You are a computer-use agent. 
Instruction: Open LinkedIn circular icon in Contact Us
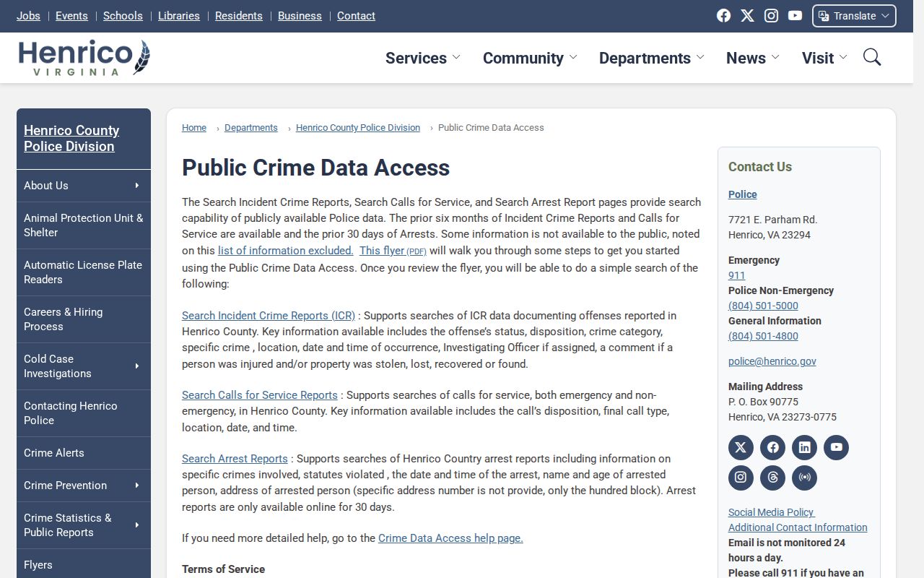(804, 447)
